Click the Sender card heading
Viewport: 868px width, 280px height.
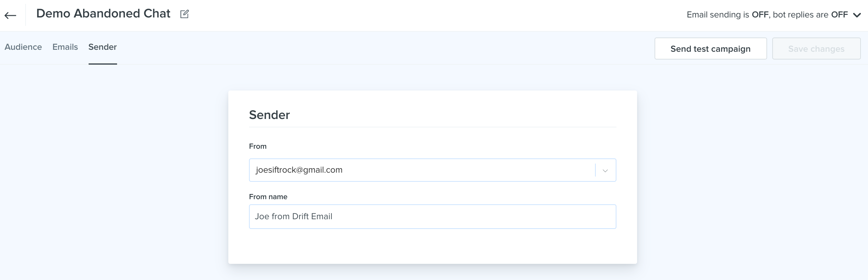pos(269,115)
